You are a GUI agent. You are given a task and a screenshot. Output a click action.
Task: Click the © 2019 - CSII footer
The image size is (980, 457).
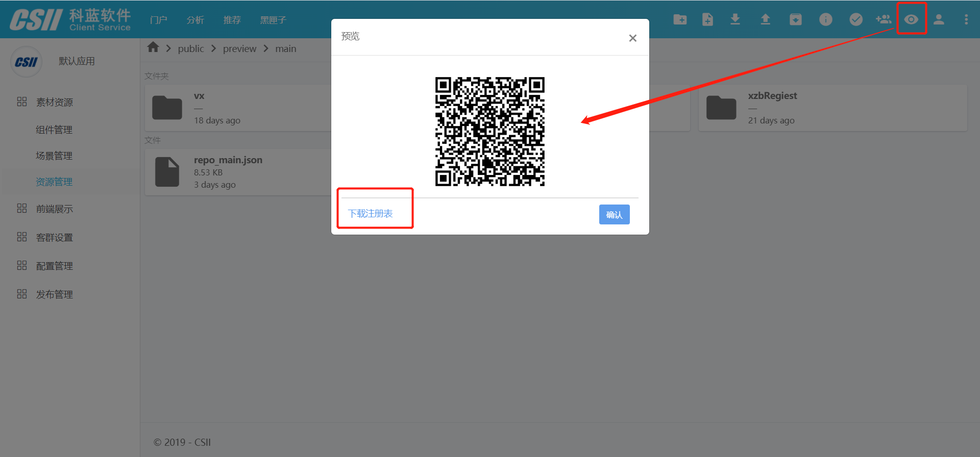(x=182, y=442)
